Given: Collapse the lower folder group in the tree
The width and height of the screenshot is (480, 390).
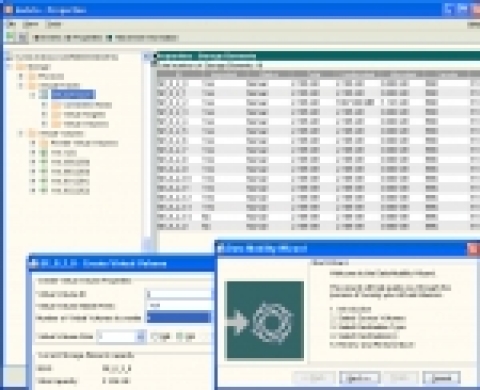Looking at the screenshot, I should tap(21, 134).
